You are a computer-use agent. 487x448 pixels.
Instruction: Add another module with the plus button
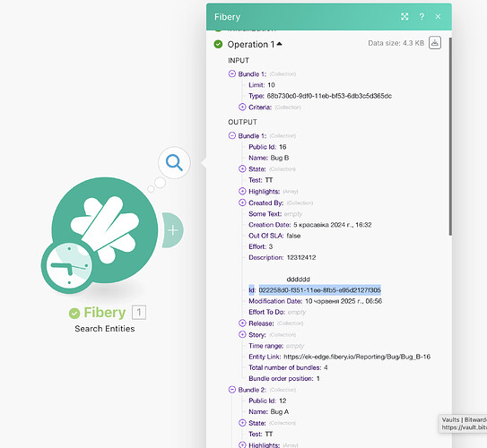point(173,230)
